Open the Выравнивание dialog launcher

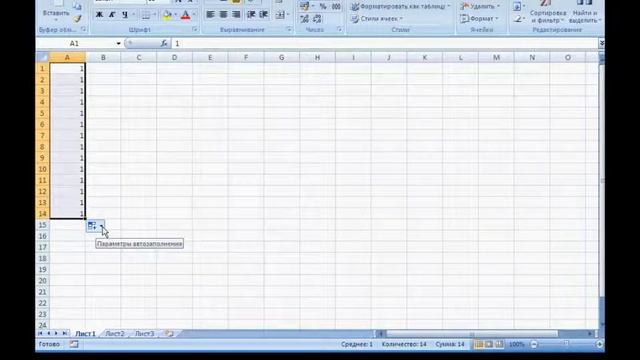289,29
